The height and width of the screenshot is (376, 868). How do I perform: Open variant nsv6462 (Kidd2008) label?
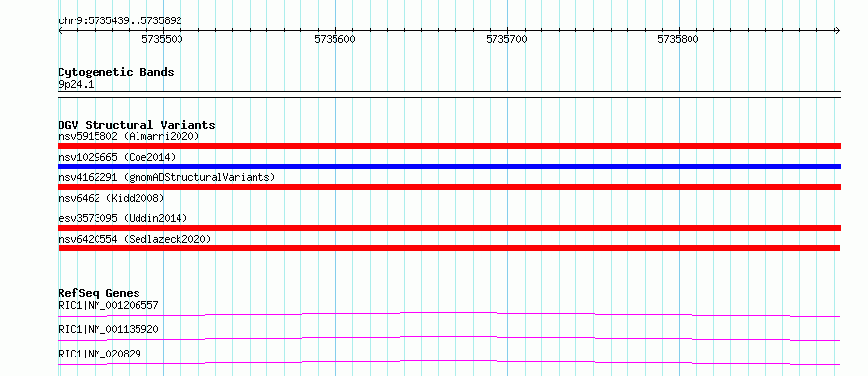click(x=111, y=198)
